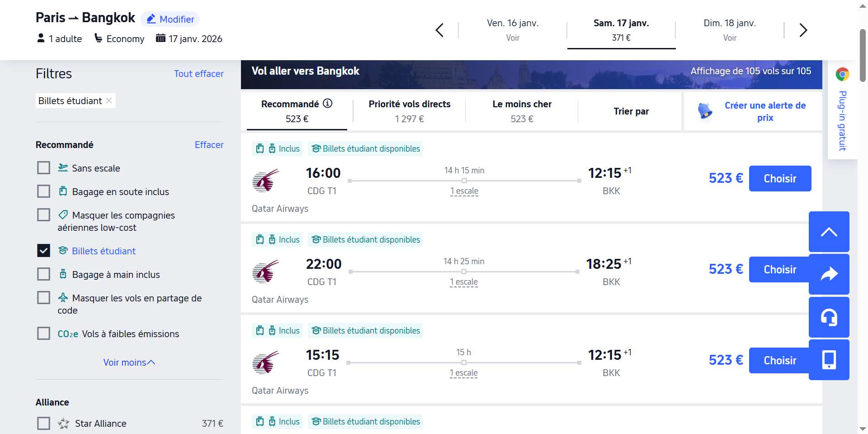Select the Ven. 16 janv. date tab
The height and width of the screenshot is (434, 868).
click(x=512, y=29)
